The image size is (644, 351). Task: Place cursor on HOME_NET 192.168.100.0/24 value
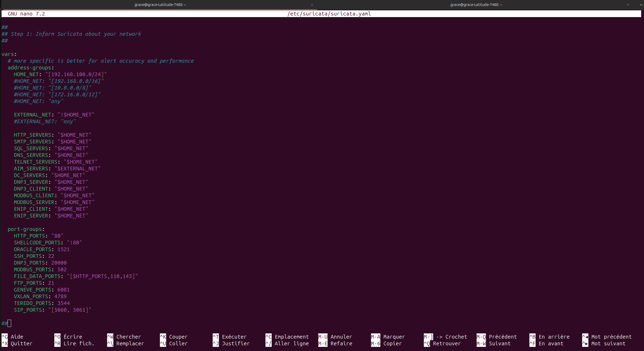pyautogui.click(x=76, y=75)
